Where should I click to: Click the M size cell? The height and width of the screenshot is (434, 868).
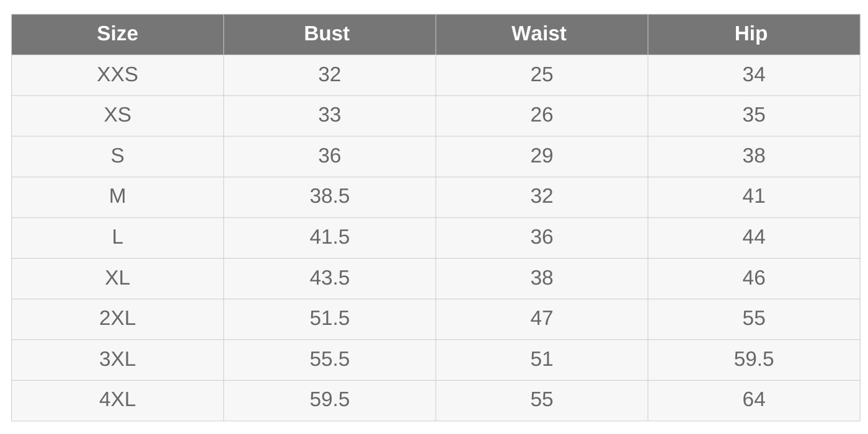[x=117, y=197]
